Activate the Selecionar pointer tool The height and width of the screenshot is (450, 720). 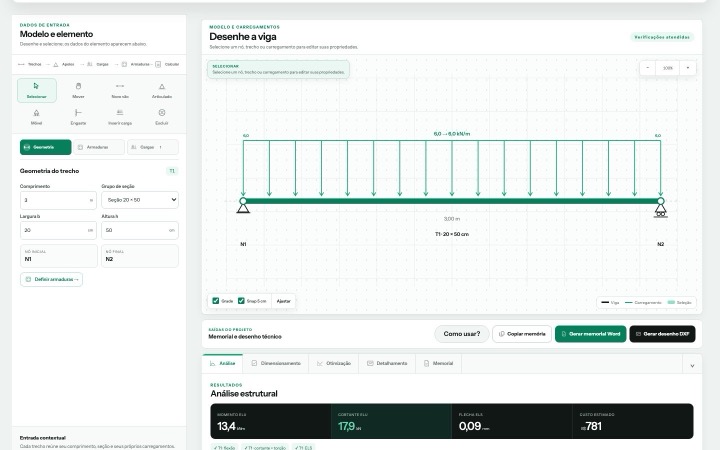[37, 90]
